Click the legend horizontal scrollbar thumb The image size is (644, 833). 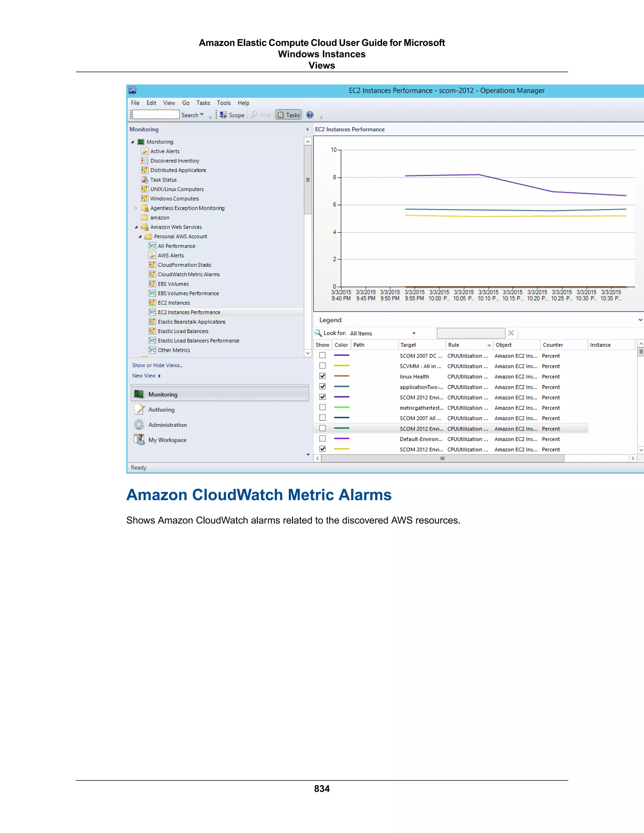(x=442, y=458)
